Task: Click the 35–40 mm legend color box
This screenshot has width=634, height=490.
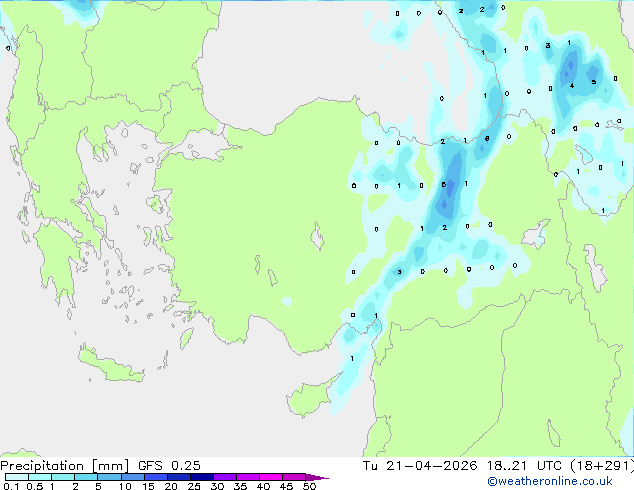Action: [x=247, y=477]
